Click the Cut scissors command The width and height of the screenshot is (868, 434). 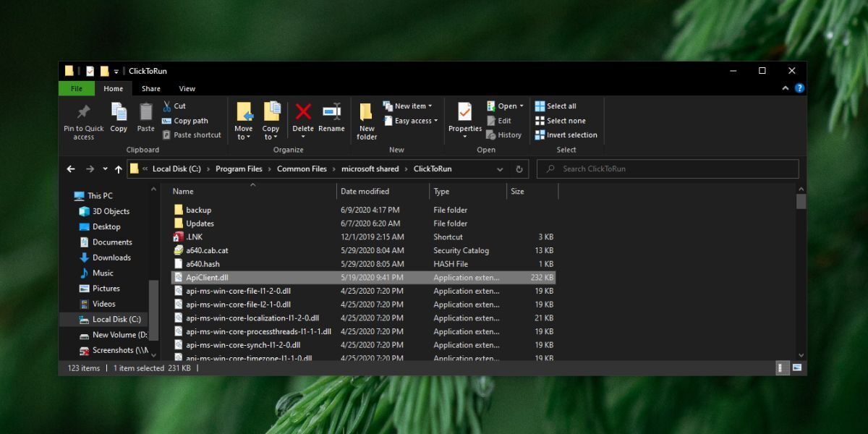coord(174,106)
